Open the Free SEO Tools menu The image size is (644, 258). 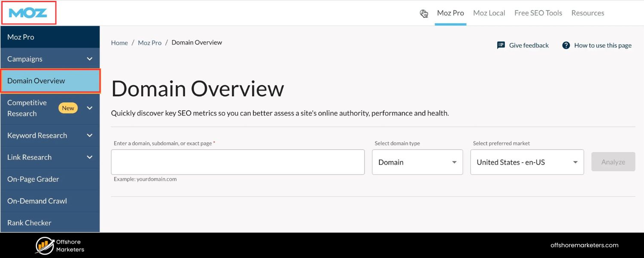538,13
